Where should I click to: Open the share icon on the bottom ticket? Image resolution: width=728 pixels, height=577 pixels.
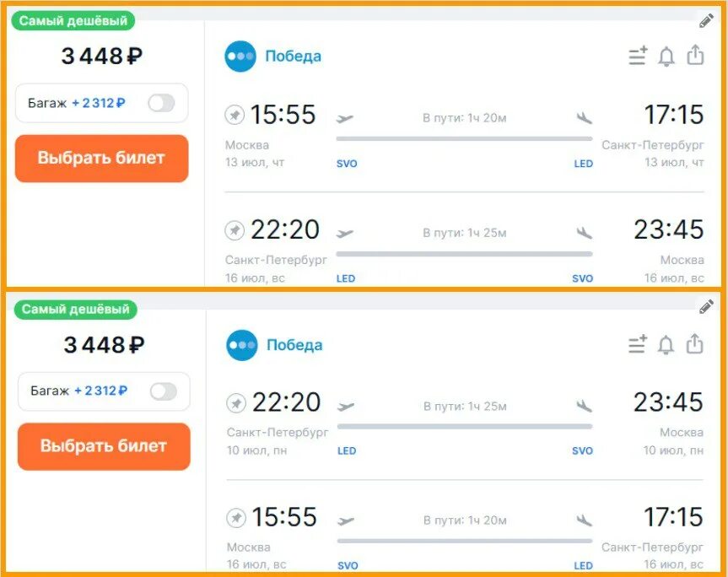click(x=695, y=344)
